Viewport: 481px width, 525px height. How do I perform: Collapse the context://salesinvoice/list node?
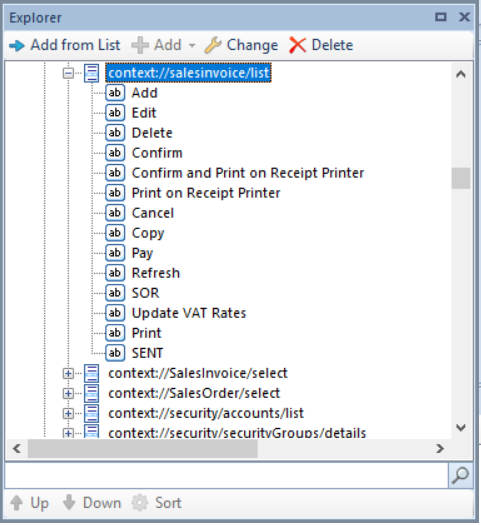pos(68,73)
